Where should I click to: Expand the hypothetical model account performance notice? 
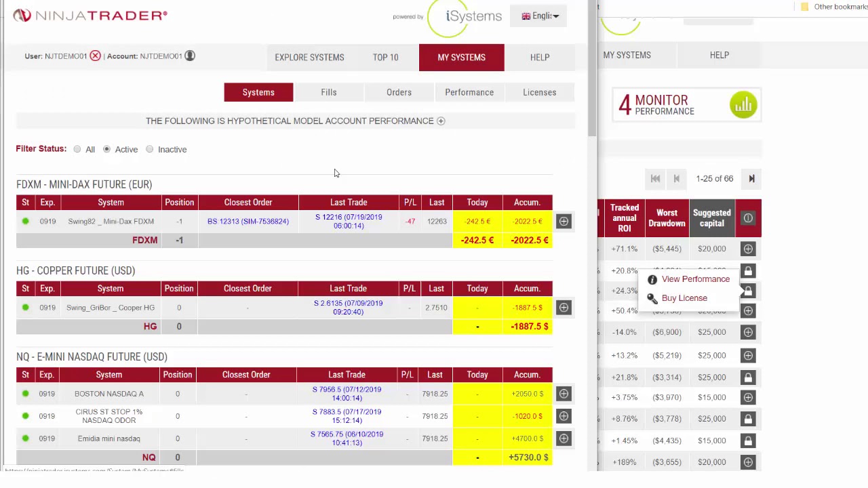441,121
